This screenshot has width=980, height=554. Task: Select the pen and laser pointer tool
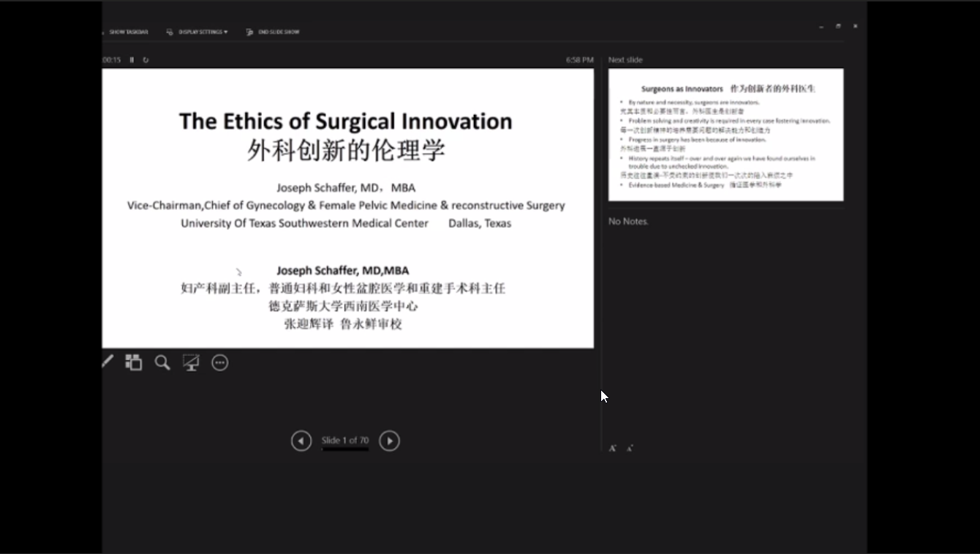coord(108,362)
